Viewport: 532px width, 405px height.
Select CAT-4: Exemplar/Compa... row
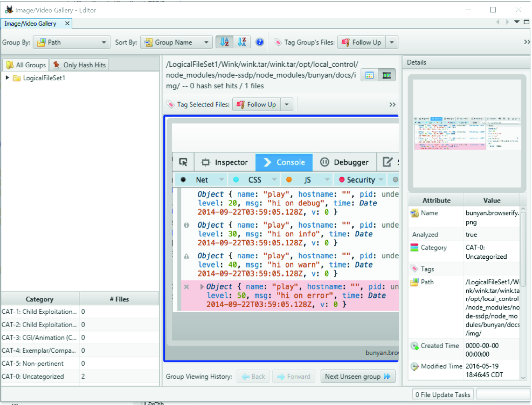(80, 350)
